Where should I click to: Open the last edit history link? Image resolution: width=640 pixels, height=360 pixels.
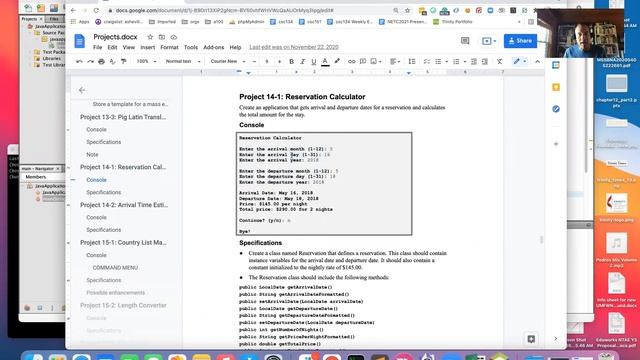coord(294,47)
